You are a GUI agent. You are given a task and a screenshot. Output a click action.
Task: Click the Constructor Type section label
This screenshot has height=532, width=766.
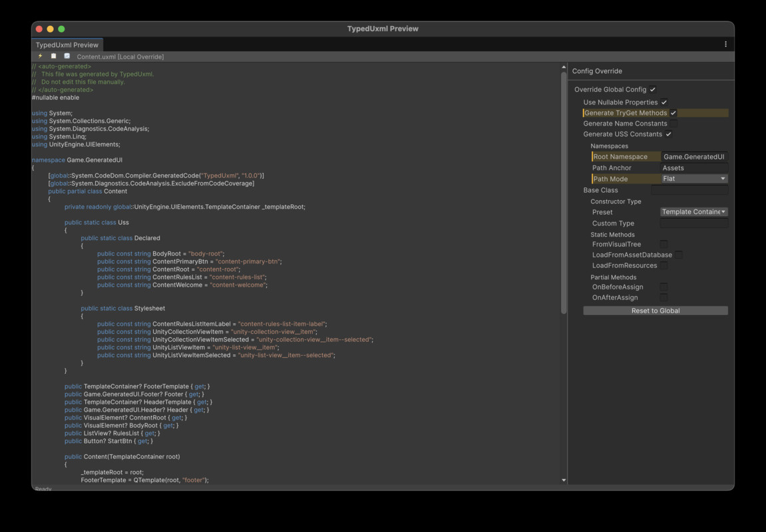(616, 201)
